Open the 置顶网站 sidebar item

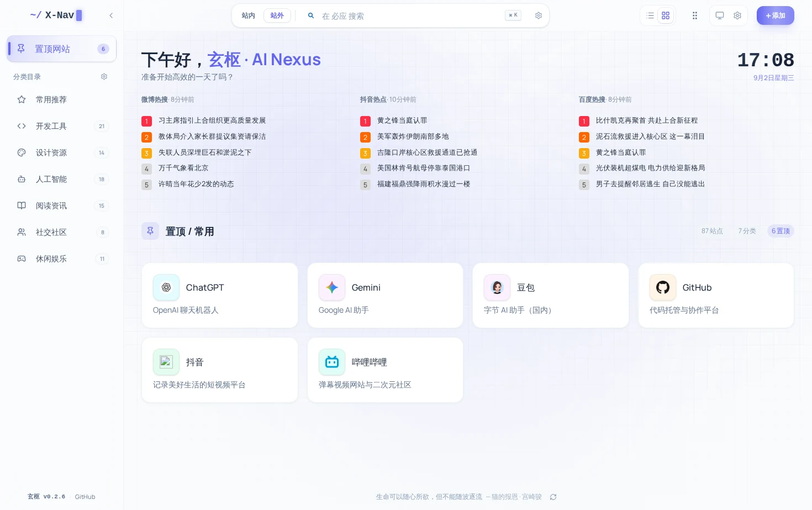[62, 49]
